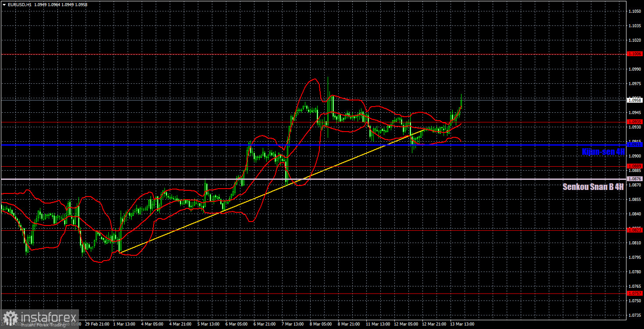Click the current price tag 1.0958
644x329 pixels.
[x=635, y=100]
